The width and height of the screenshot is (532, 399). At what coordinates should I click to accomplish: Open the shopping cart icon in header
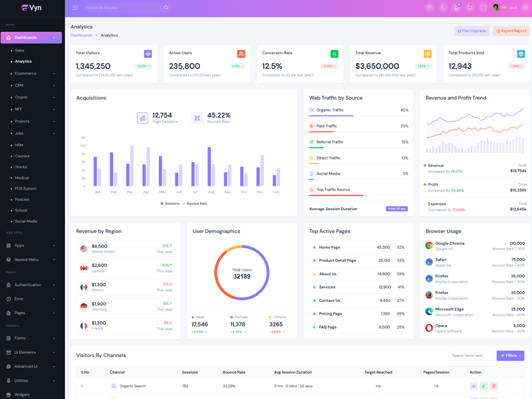tap(456, 8)
